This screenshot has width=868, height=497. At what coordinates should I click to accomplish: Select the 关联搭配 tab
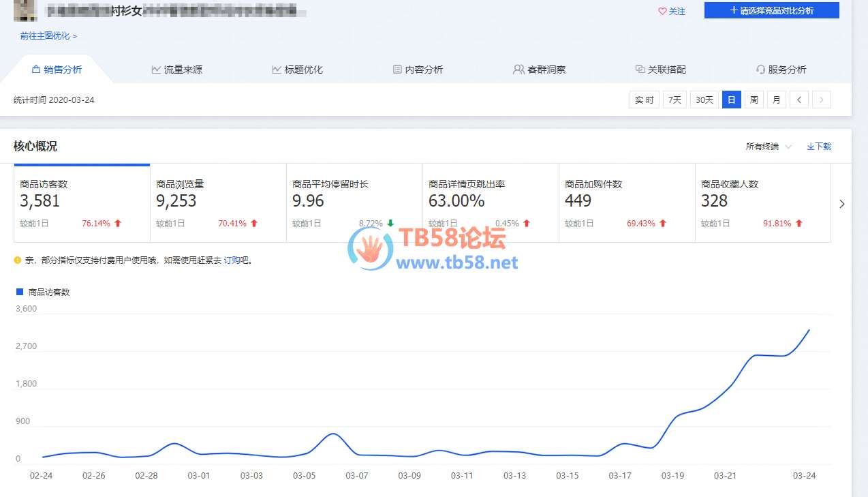(x=660, y=70)
